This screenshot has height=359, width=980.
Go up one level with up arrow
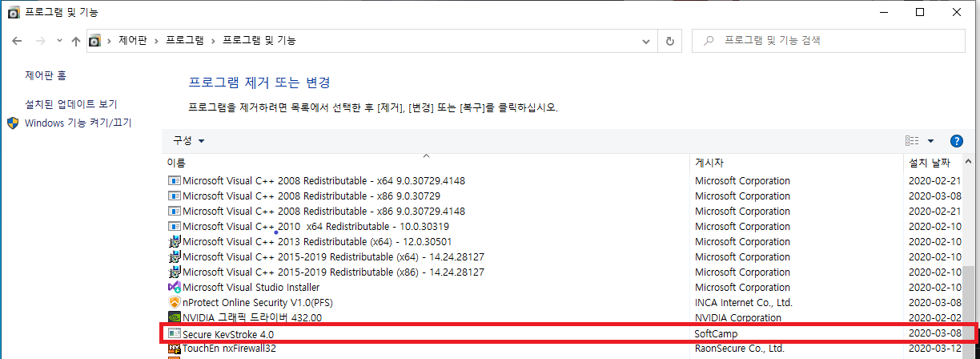pyautogui.click(x=76, y=40)
